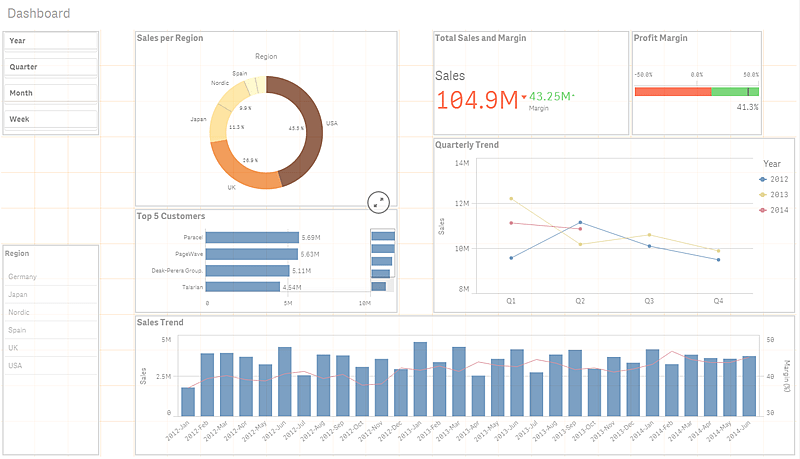Click the Dashboard sheet title
Image resolution: width=800 pixels, height=459 pixels.
coord(39,13)
